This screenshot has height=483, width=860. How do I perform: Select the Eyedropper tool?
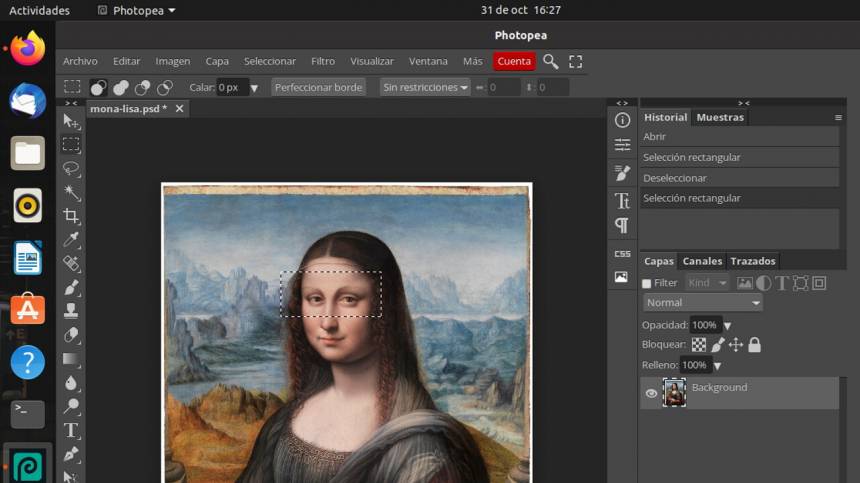[71, 239]
